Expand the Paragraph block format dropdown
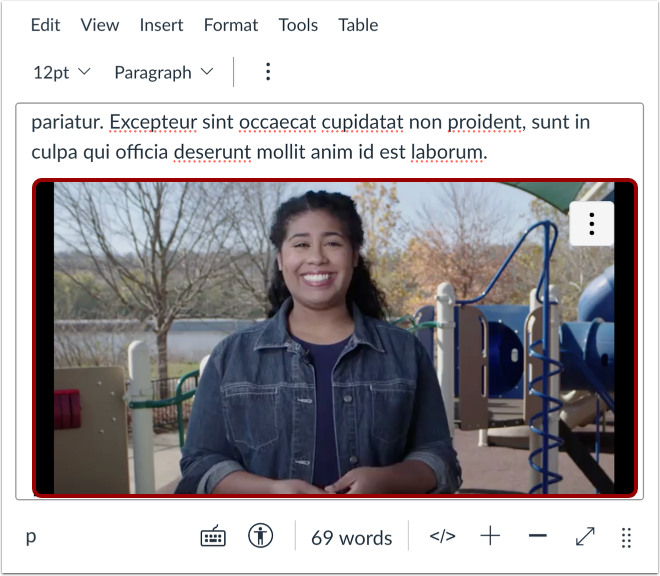Screen dimensions: 660x576 [x=164, y=72]
